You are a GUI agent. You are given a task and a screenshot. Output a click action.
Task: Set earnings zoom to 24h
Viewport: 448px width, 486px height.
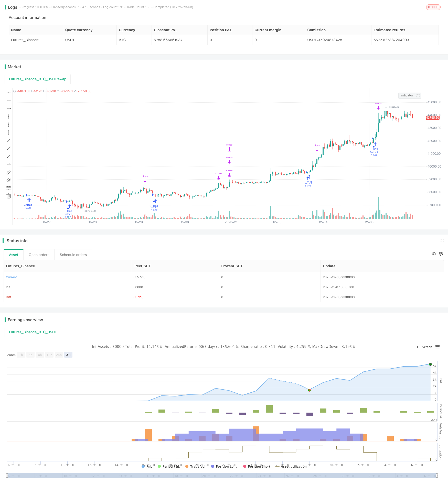click(59, 355)
